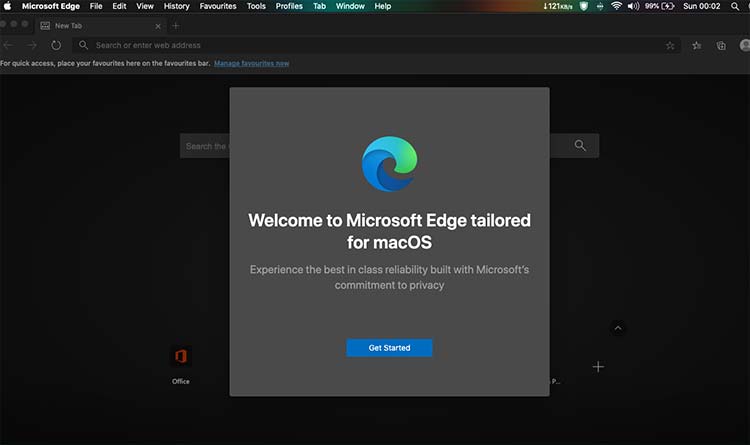The width and height of the screenshot is (750, 445).
Task: Add a new quick link tile
Action: coord(598,367)
